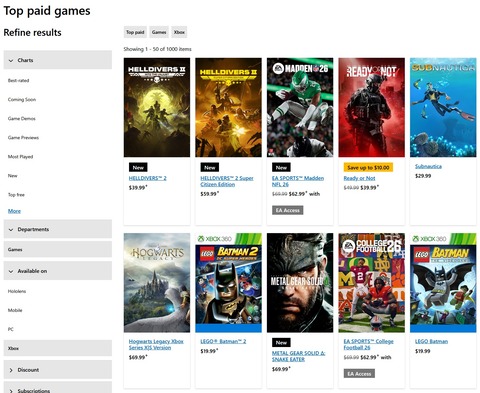The height and width of the screenshot is (393, 480).
Task: Click EA Access badge under College Football 26
Action: click(359, 374)
